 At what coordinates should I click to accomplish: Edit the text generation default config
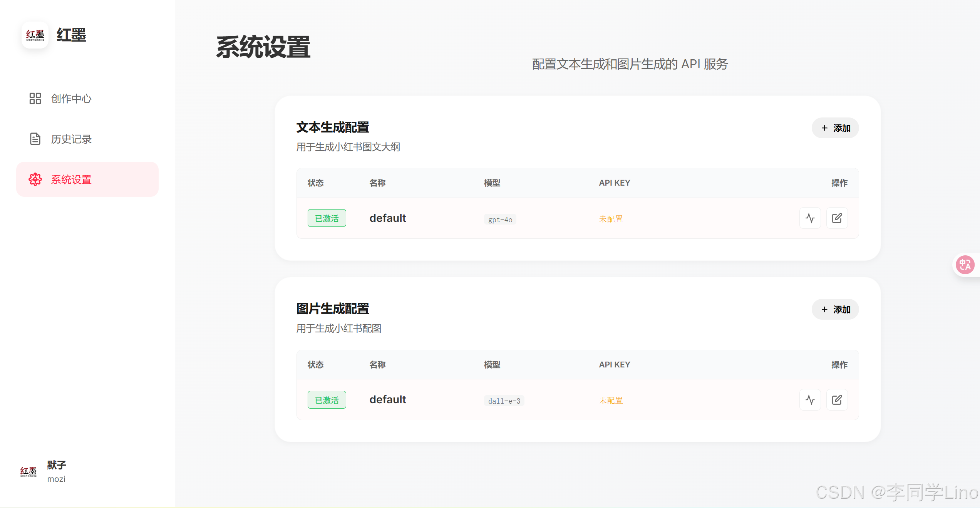click(x=837, y=218)
